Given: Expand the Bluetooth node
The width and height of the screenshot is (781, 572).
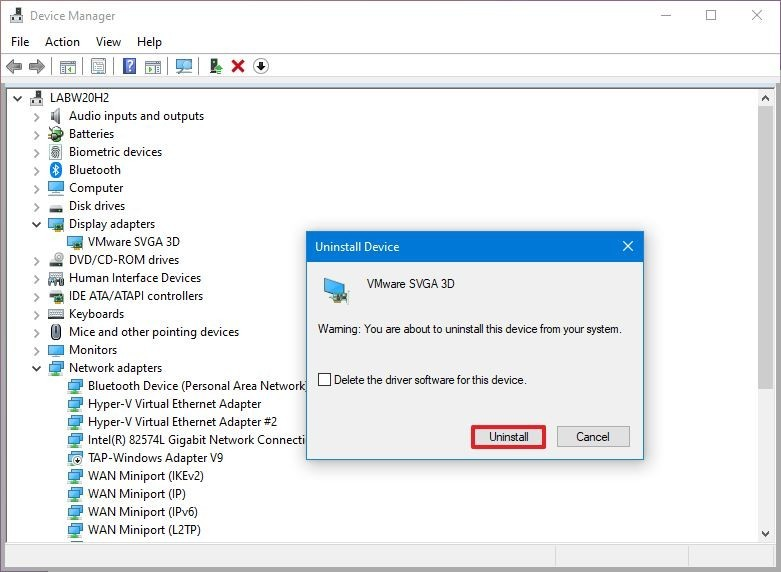Looking at the screenshot, I should pyautogui.click(x=36, y=170).
